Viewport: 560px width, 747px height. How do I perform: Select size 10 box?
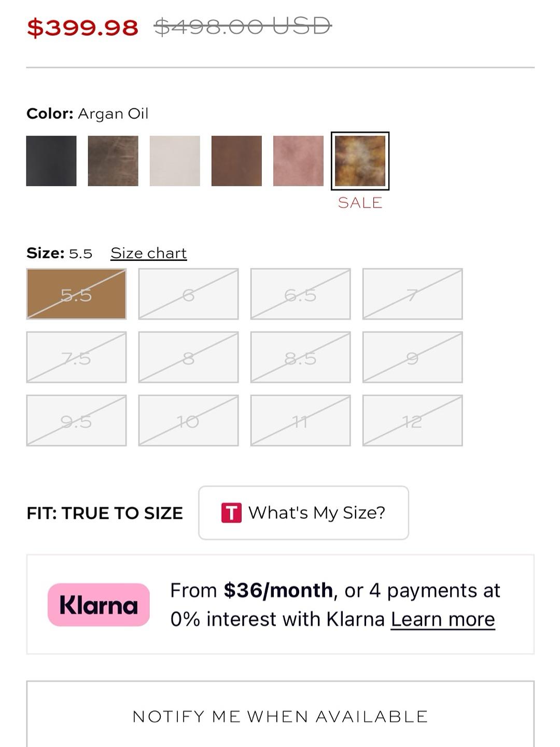coord(188,420)
